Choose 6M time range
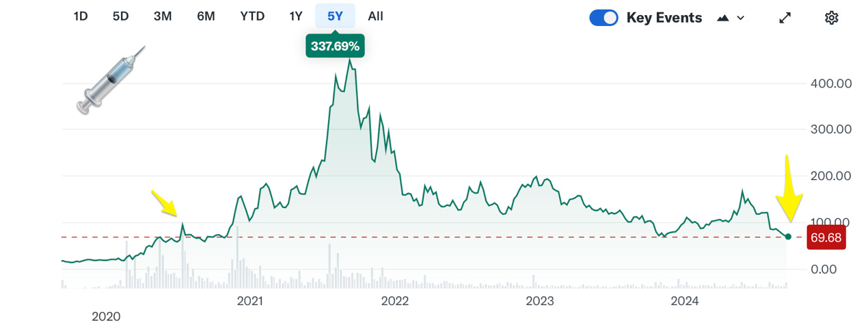Screen dimensions: 868x327 206,16
